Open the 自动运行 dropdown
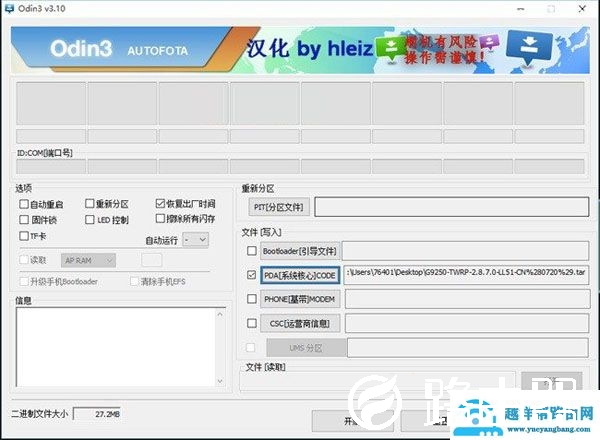 point(196,240)
